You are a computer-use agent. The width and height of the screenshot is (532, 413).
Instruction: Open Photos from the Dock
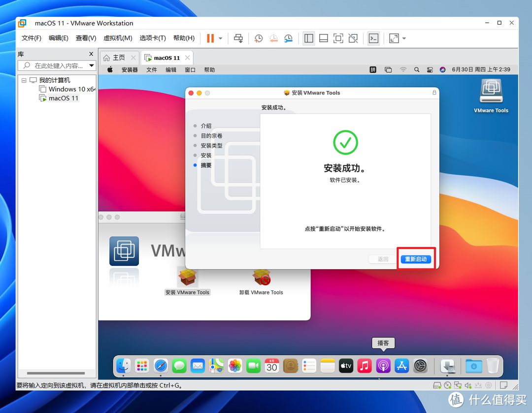coord(235,366)
